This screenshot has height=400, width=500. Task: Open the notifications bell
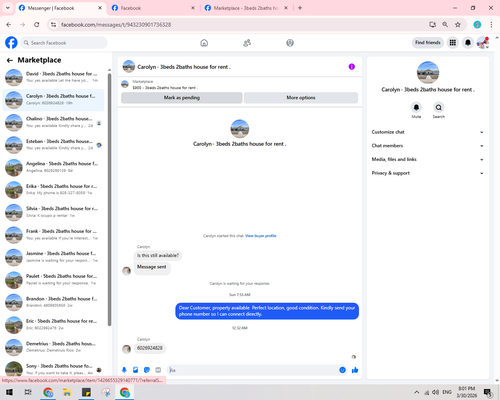click(x=468, y=43)
